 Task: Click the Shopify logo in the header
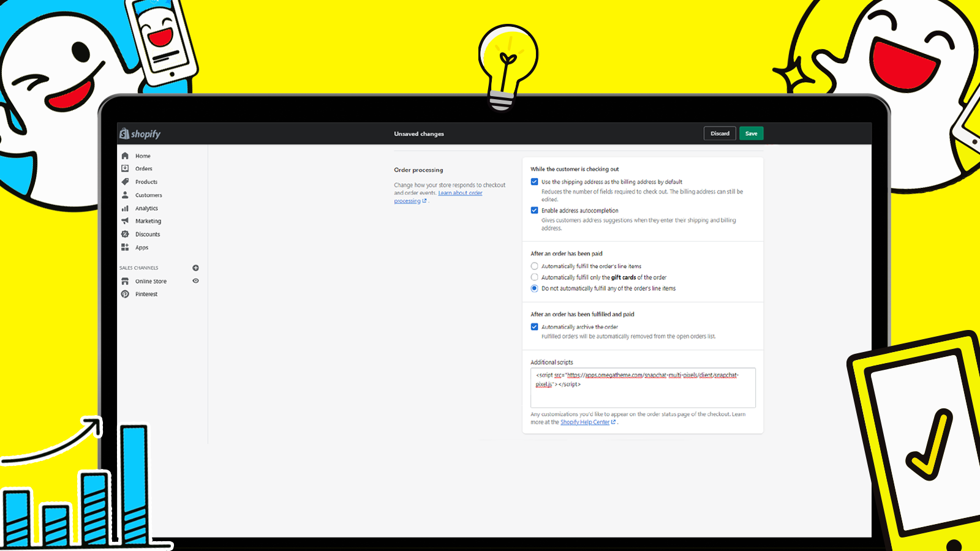140,133
